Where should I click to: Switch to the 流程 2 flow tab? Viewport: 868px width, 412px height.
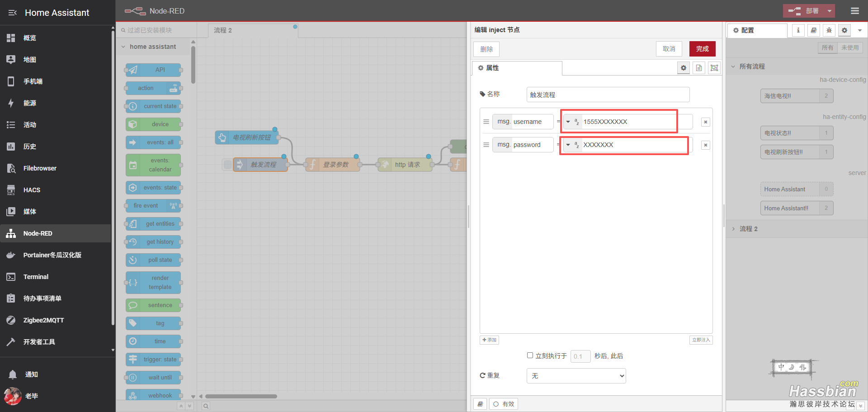[x=223, y=30]
